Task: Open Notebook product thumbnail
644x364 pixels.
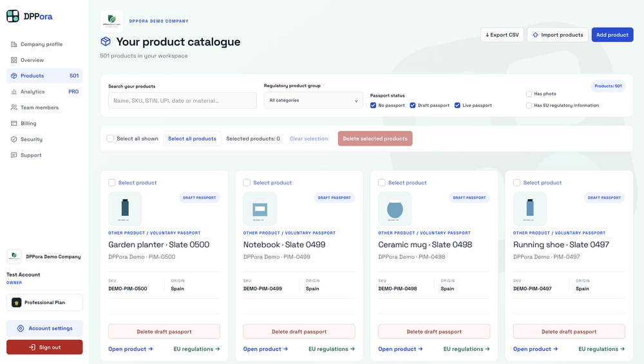Action: (x=260, y=209)
